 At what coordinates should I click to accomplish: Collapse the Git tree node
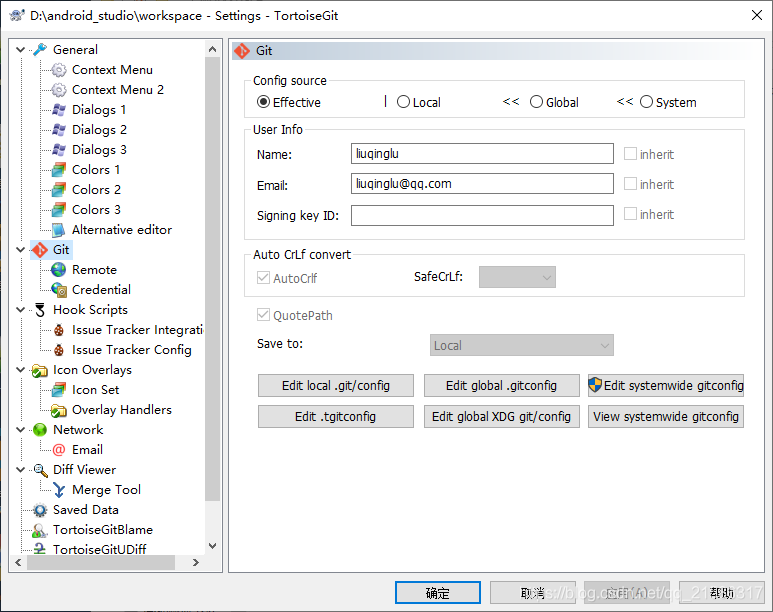coord(21,250)
